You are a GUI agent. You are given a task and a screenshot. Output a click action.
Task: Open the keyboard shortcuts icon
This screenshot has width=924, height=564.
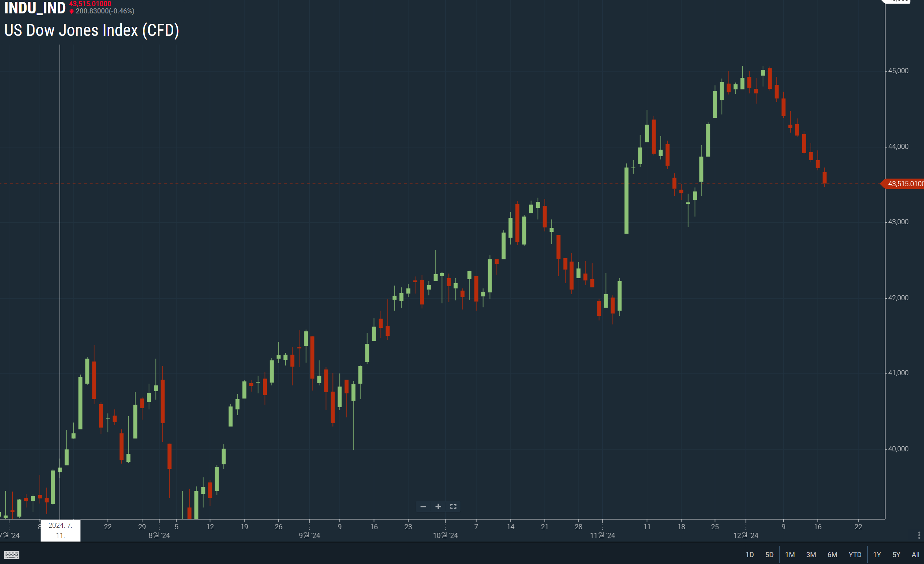click(x=12, y=555)
